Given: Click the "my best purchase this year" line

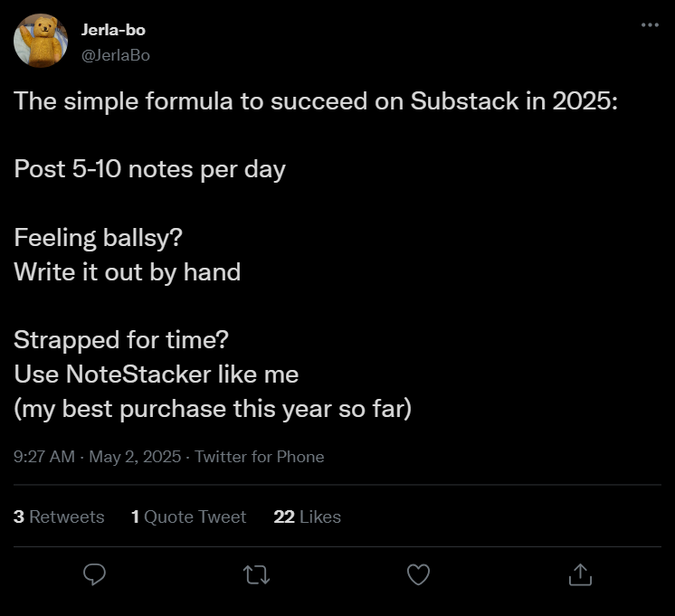Looking at the screenshot, I should pyautogui.click(x=213, y=409).
